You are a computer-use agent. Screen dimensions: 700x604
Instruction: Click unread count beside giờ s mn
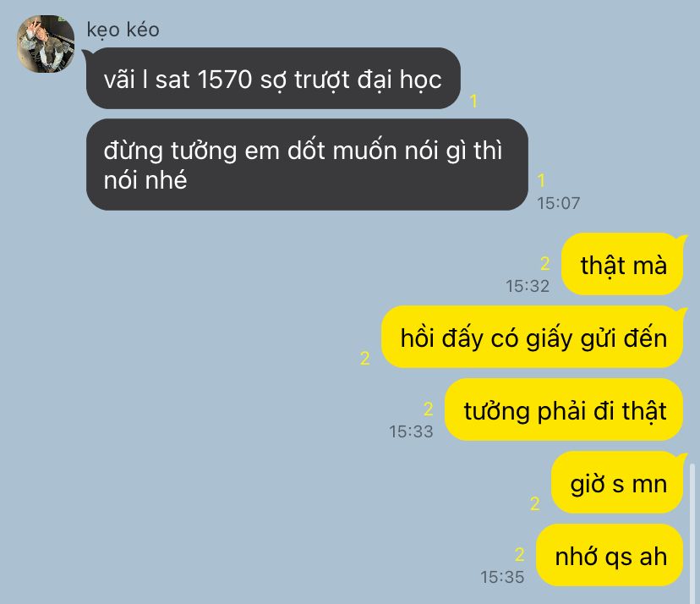click(x=535, y=504)
